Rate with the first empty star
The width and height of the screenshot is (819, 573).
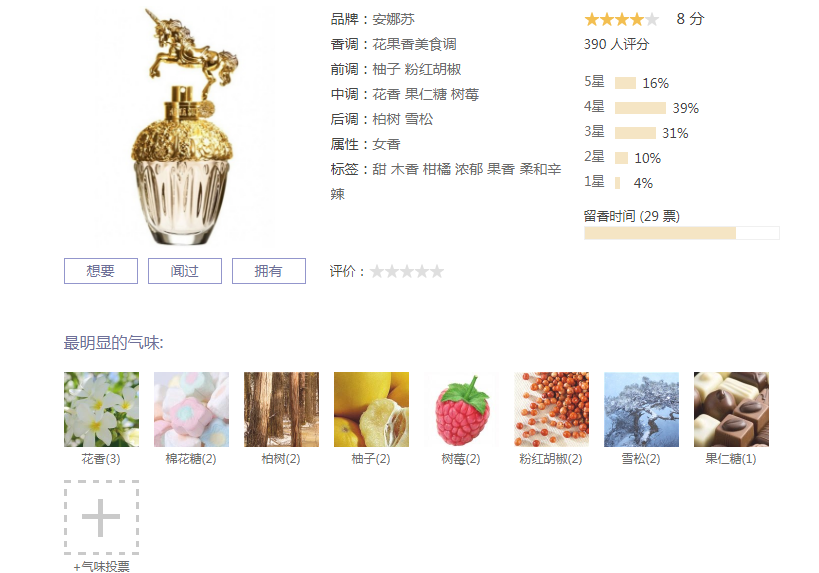(x=377, y=272)
